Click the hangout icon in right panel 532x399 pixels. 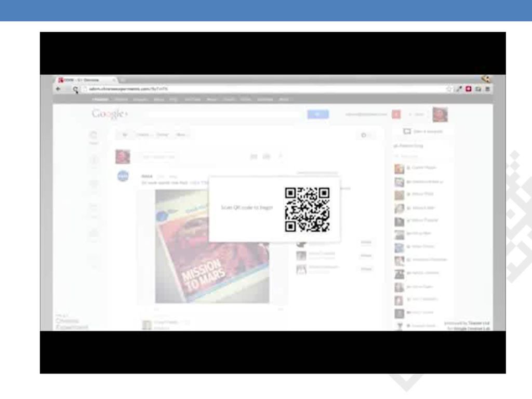click(x=407, y=131)
